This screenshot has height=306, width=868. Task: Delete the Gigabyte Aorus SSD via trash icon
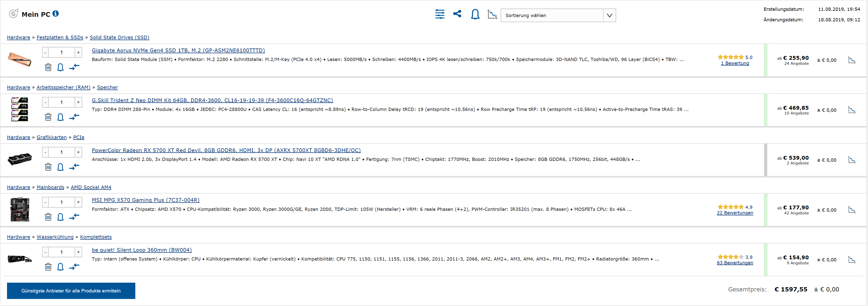48,67
